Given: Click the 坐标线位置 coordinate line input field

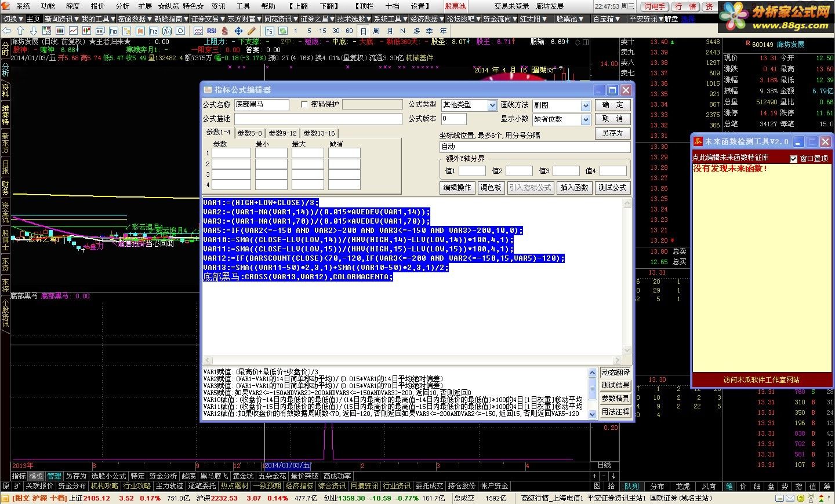Looking at the screenshot, I should (x=535, y=147).
